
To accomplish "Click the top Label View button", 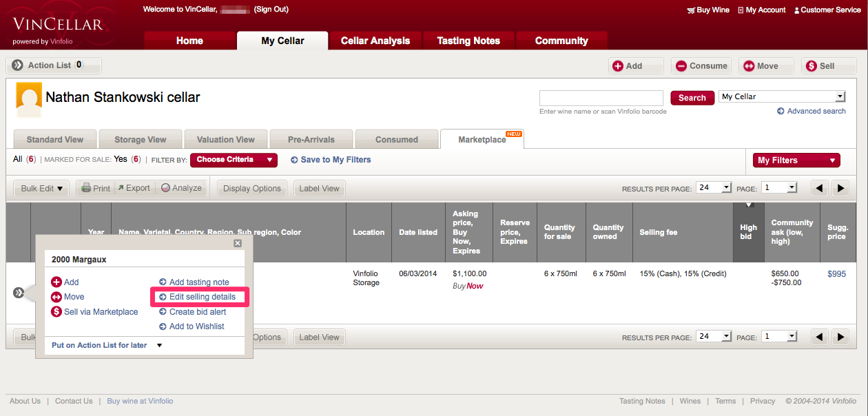I will [319, 188].
